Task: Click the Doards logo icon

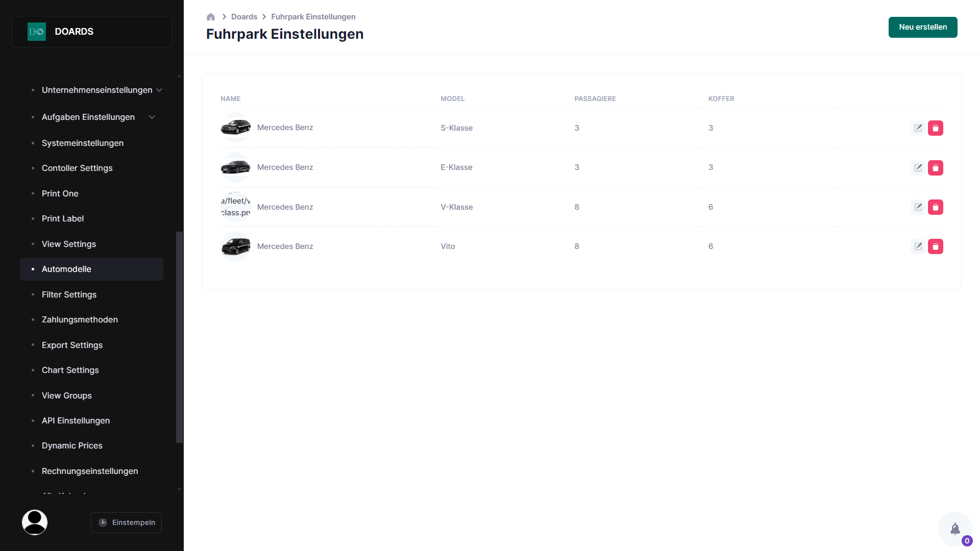Action: point(37,32)
